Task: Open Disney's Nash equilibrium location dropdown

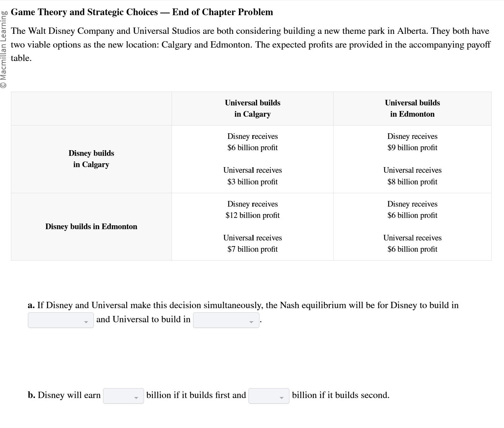Action: click(61, 320)
